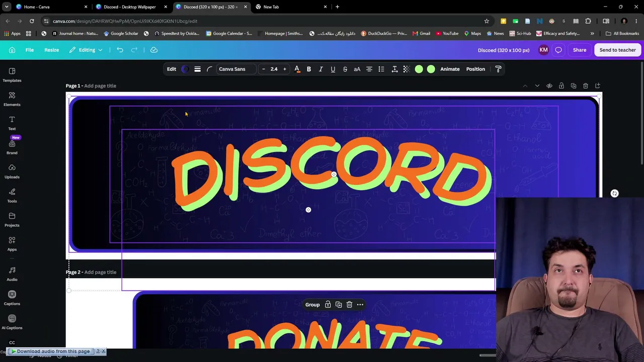Delete Page 1 using trash icon
644x362 pixels.
click(586, 86)
